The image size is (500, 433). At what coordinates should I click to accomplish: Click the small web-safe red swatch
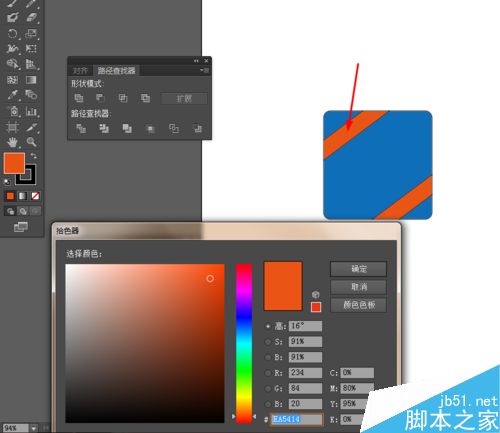(316, 307)
